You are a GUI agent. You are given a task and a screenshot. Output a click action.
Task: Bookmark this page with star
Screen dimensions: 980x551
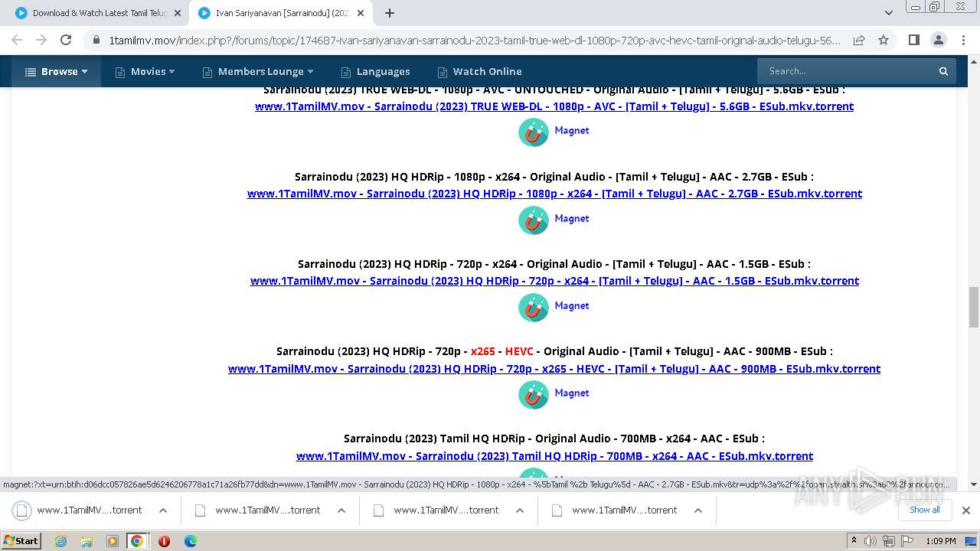(x=884, y=40)
